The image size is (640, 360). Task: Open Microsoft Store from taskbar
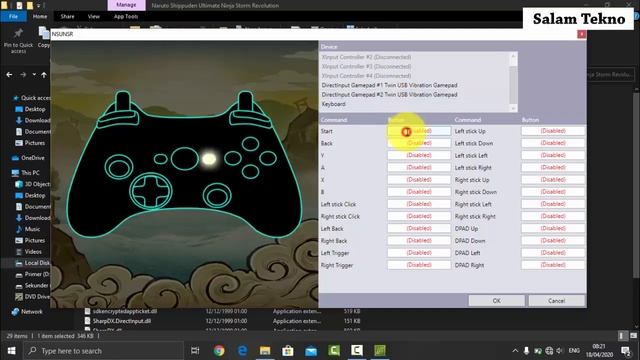(x=288, y=351)
